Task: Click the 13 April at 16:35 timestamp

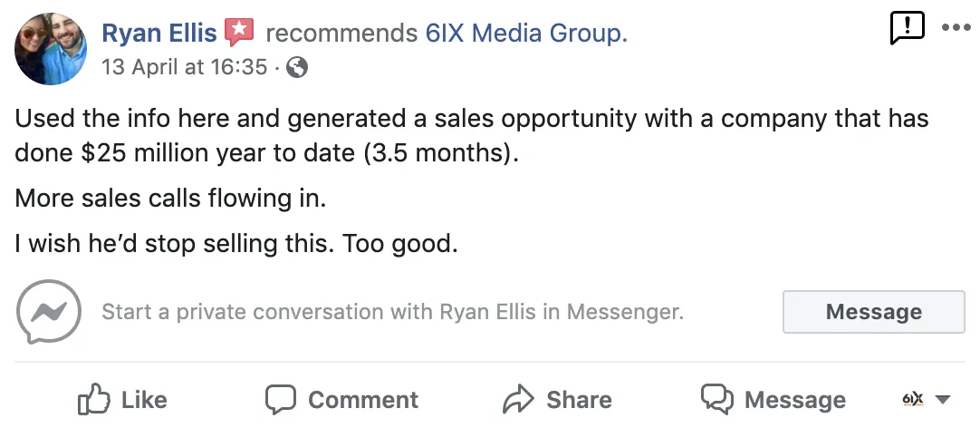Action: tap(185, 67)
